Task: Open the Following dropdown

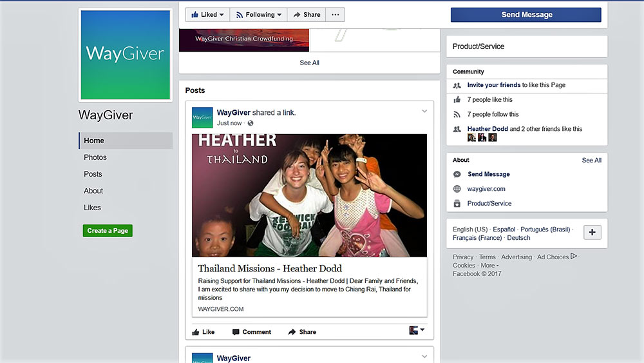Action: tap(258, 15)
